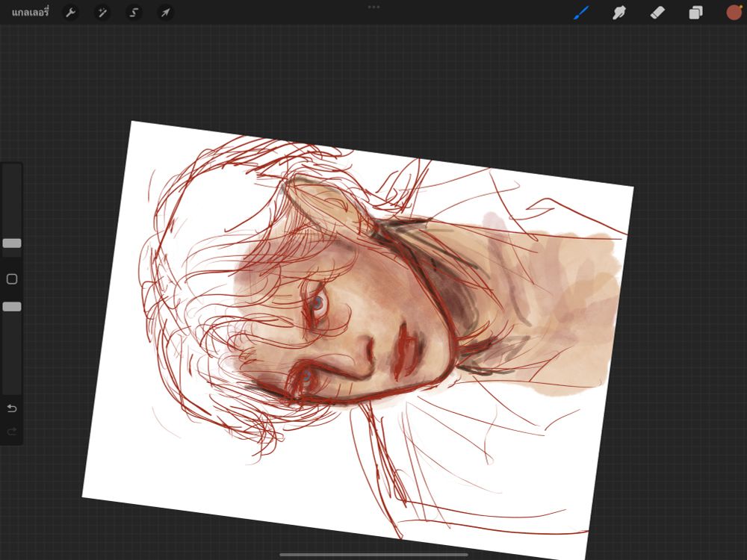Return to the แกลเลอรี่ (Gallery) view
The height and width of the screenshot is (560, 747).
(30, 13)
